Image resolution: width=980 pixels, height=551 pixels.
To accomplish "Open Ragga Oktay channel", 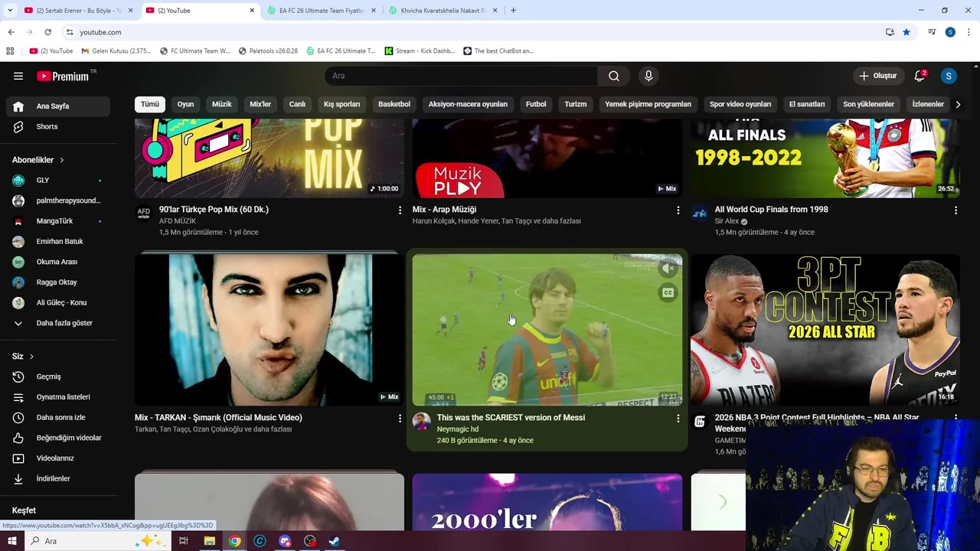I will 58,282.
